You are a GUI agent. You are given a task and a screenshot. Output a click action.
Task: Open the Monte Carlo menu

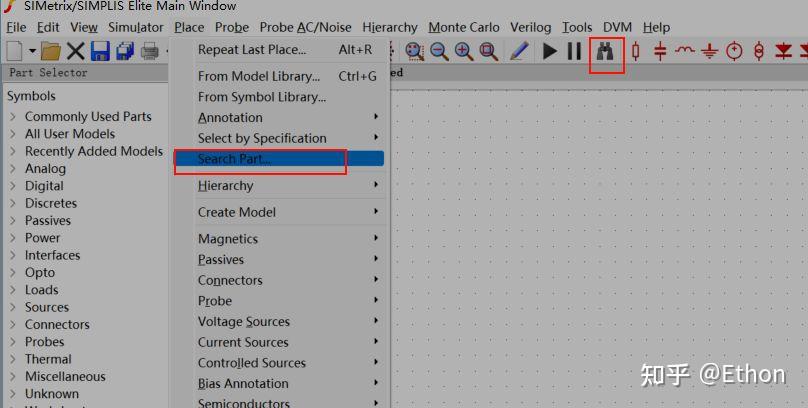tap(464, 27)
